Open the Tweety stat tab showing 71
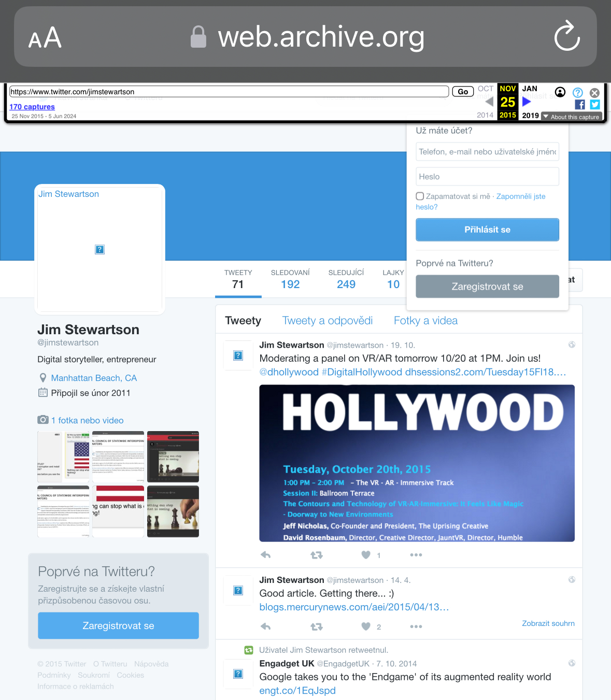Viewport: 611px width, 700px height. [238, 279]
